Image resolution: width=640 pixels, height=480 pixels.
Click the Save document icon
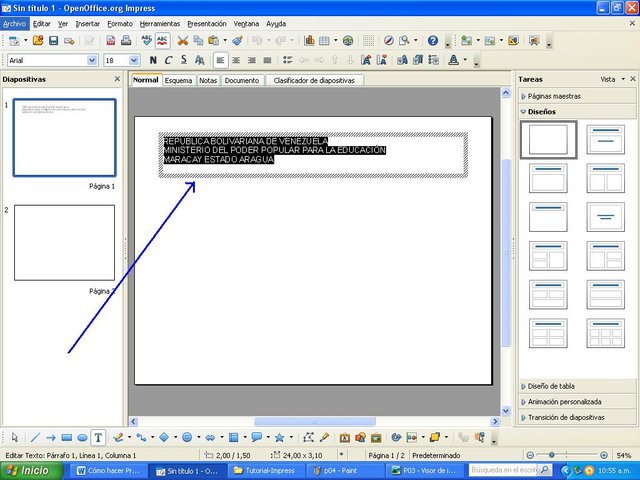click(53, 40)
